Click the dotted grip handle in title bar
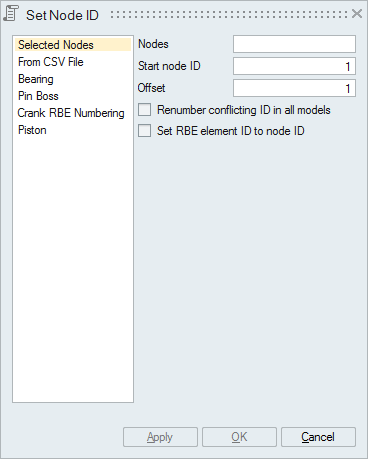Screen dimensions: 368x459 pos(229,14)
